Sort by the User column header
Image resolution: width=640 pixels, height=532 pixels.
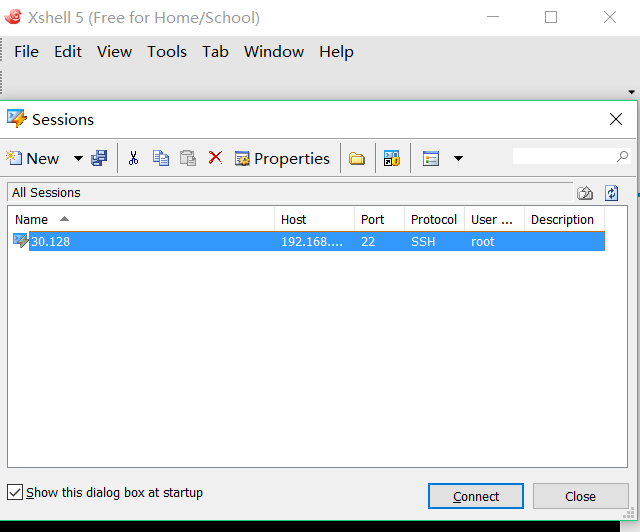[494, 220]
